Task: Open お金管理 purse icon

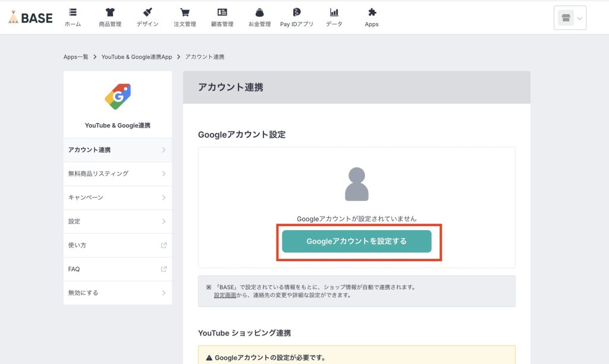Action: (x=259, y=12)
